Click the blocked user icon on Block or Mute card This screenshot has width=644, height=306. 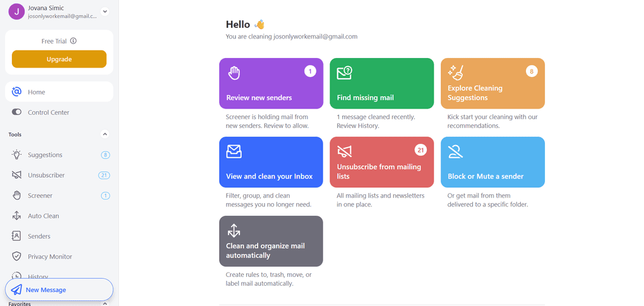coord(455,152)
